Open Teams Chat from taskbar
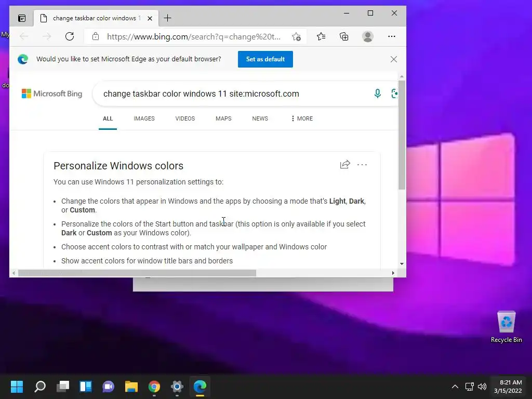Screen dimensions: 532x399 (x=109, y=387)
